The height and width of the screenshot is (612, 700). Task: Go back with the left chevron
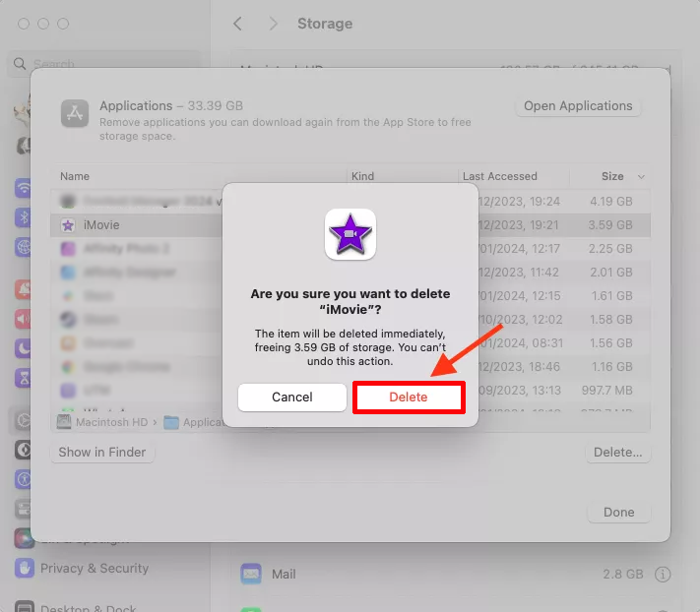238,24
